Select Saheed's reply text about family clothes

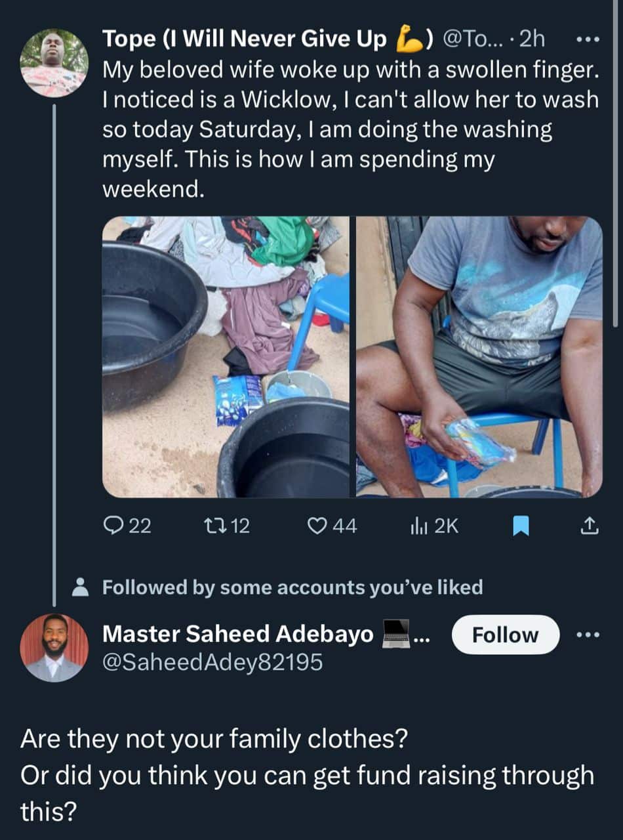[307, 775]
